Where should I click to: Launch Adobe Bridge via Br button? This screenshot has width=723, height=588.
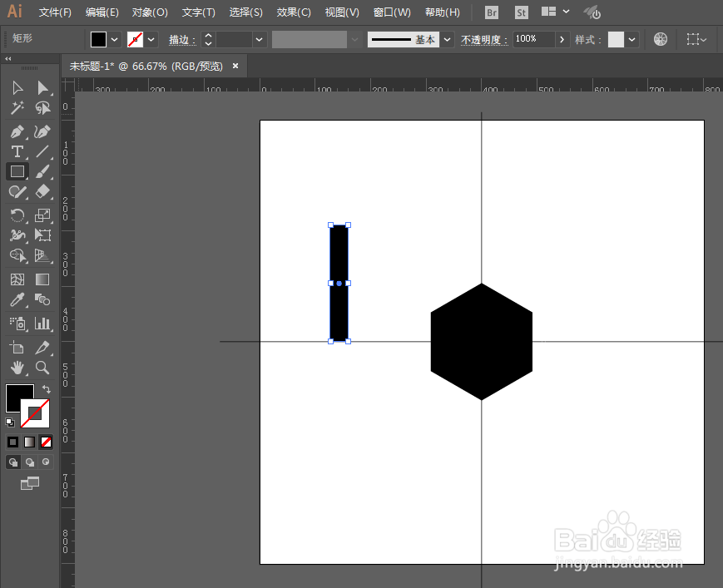[x=492, y=13]
